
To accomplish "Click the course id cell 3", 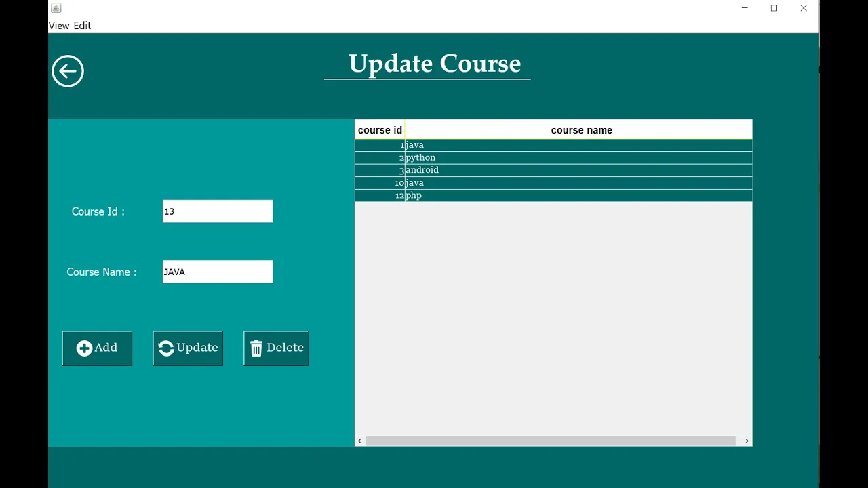I will pyautogui.click(x=380, y=170).
